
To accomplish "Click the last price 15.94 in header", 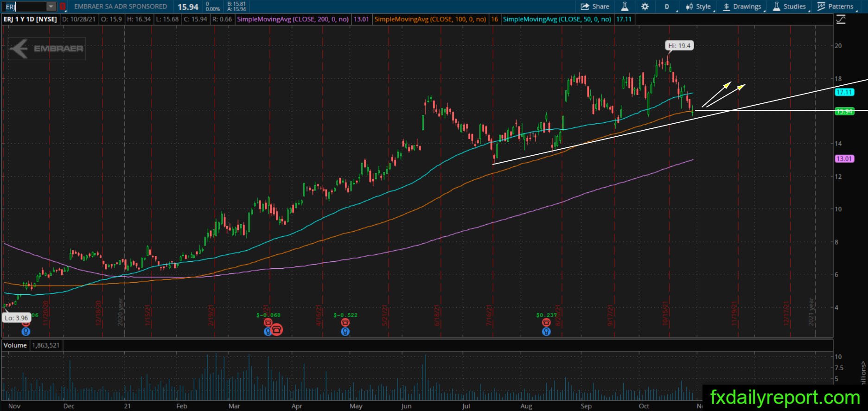I will (188, 7).
